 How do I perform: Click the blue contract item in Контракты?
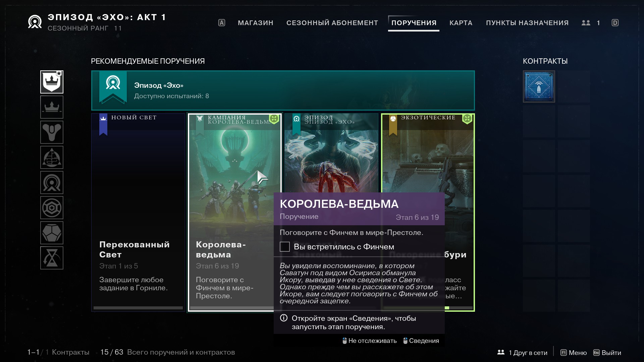tap(539, 86)
